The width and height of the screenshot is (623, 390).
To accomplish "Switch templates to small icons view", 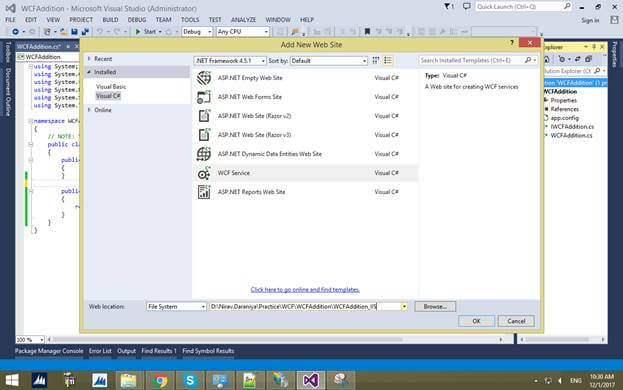I will click(x=375, y=60).
